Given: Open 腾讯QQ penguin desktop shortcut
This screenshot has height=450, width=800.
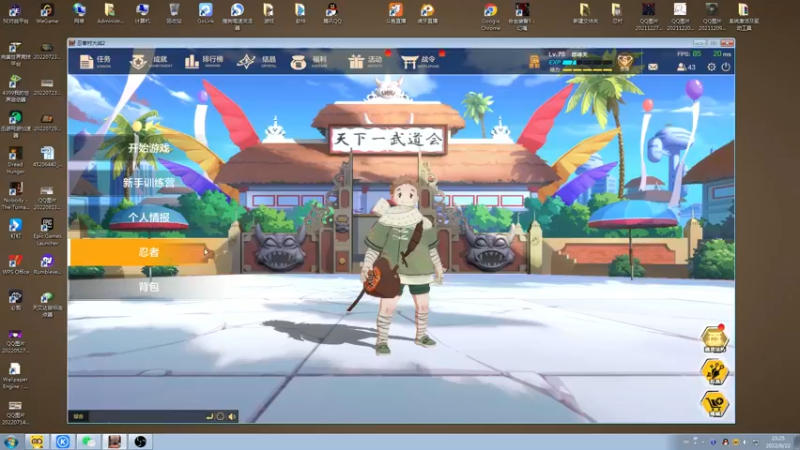Looking at the screenshot, I should 332,13.
